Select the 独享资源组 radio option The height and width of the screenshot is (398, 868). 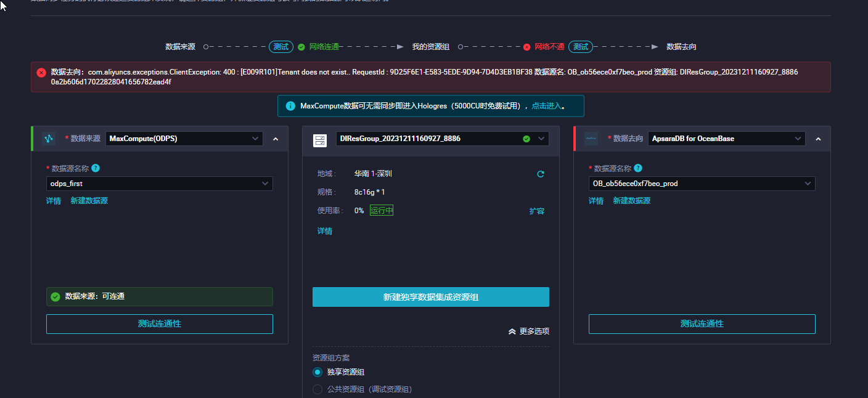pos(317,372)
